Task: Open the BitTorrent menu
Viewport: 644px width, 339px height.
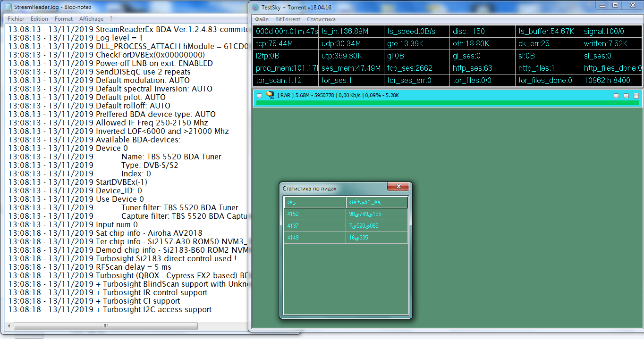Action: (288, 19)
